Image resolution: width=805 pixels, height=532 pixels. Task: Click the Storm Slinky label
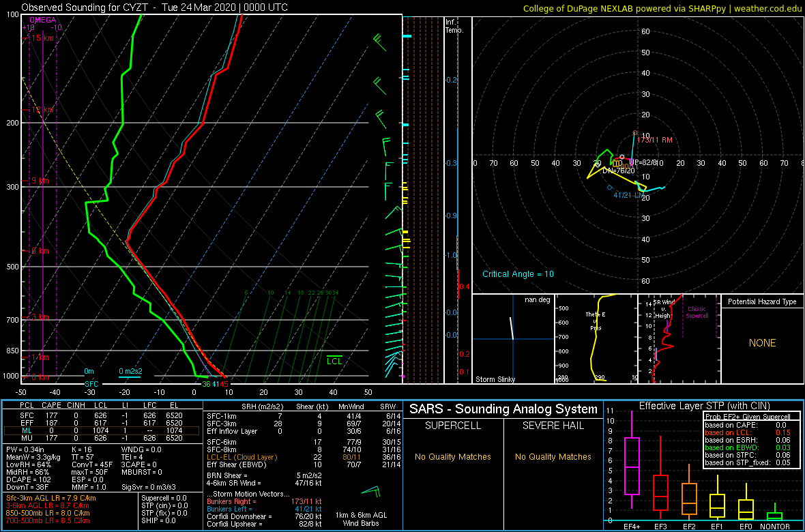pyautogui.click(x=495, y=379)
